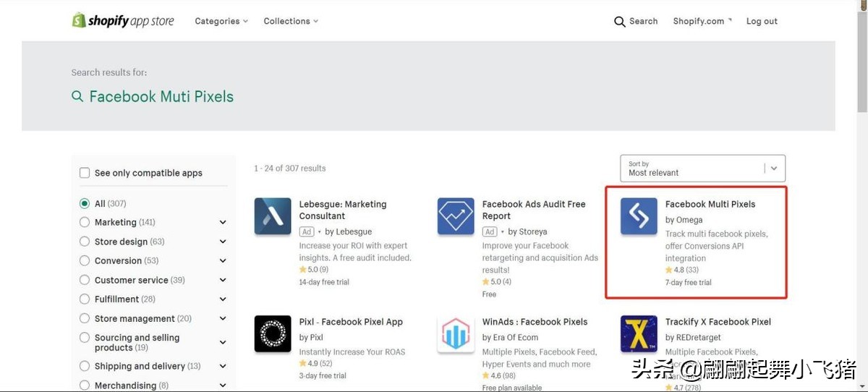868x392 pixels.
Task: Click the Facebook Muti Pixels search field
Action: [161, 97]
